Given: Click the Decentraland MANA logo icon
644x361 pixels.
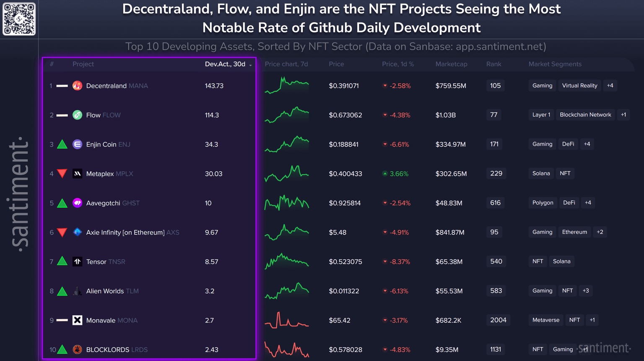Looking at the screenshot, I should tap(77, 86).
